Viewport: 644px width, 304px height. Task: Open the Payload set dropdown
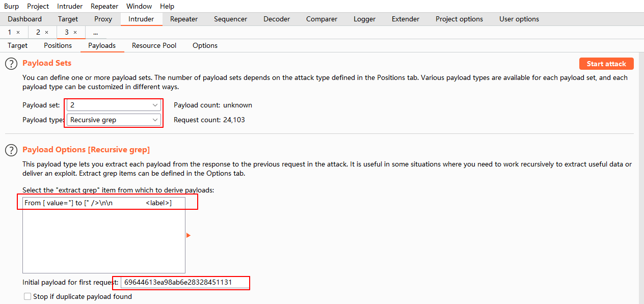(114, 105)
